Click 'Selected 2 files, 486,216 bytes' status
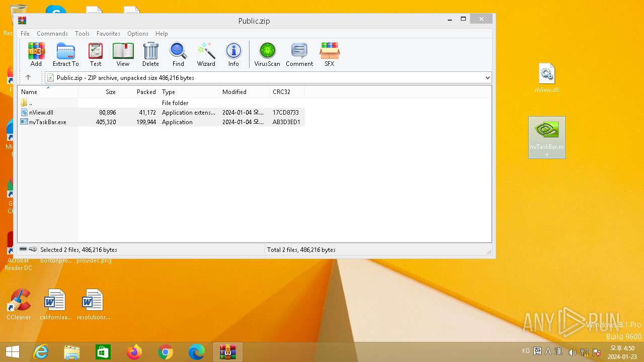The width and height of the screenshot is (644, 362). pyautogui.click(x=78, y=249)
